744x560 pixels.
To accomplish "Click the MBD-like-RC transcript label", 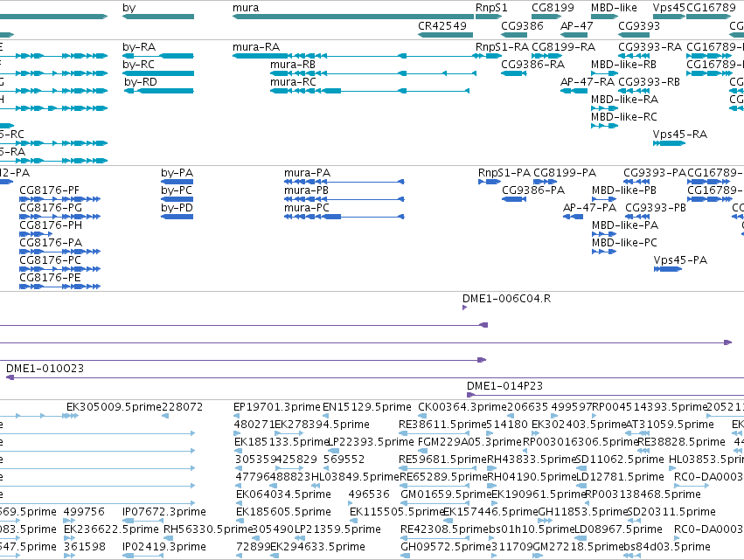I will click(624, 117).
